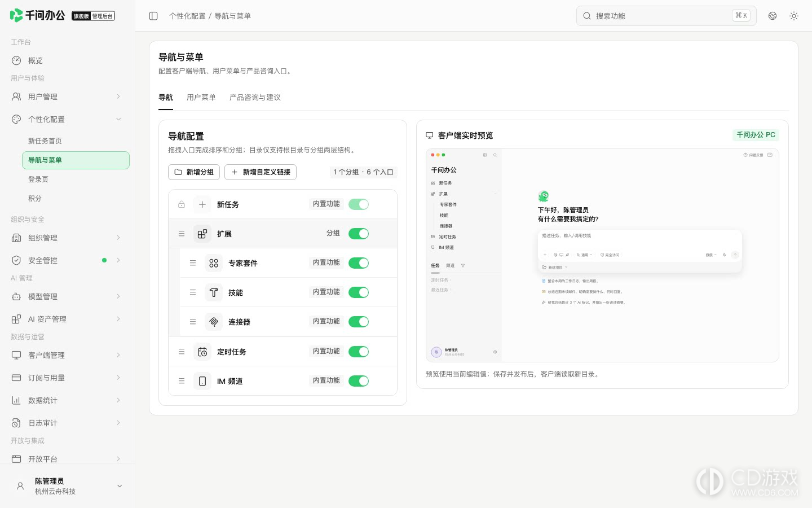Click the theme palette icon in header
Image resolution: width=812 pixels, height=508 pixels.
(773, 16)
